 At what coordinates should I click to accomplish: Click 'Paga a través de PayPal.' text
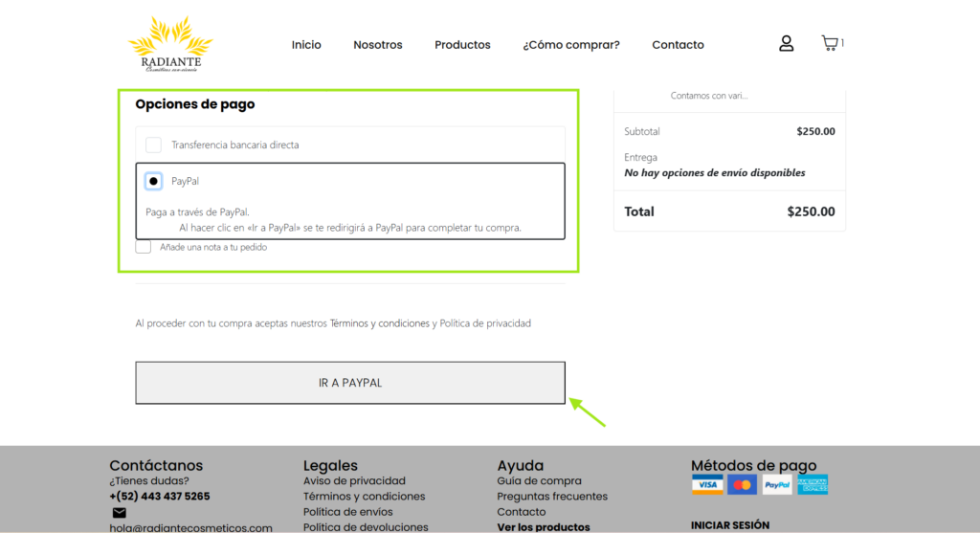point(197,211)
